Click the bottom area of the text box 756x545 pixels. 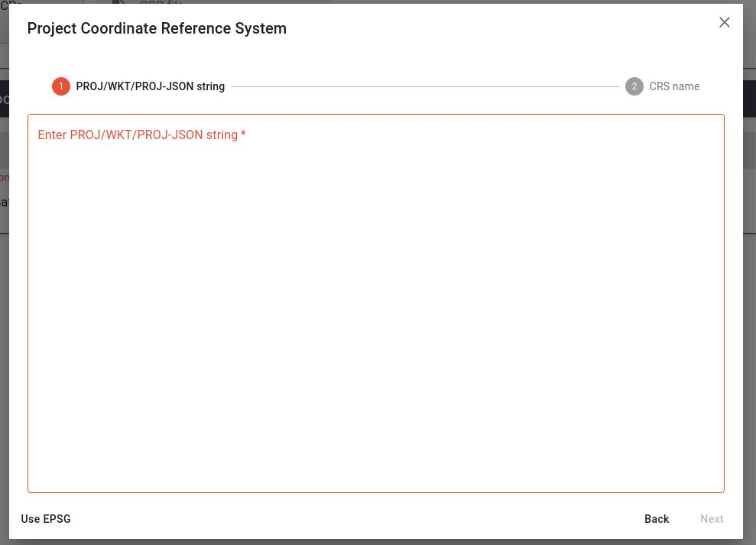click(375, 474)
